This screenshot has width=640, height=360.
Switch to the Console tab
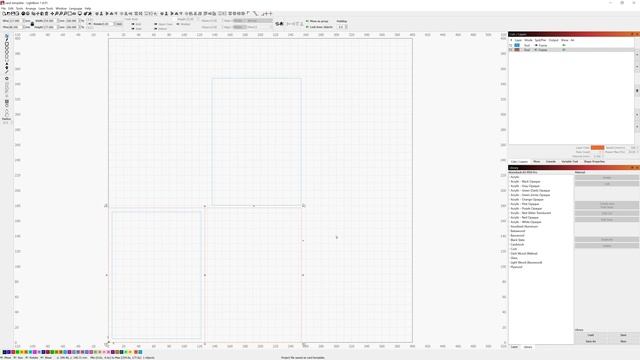point(551,162)
